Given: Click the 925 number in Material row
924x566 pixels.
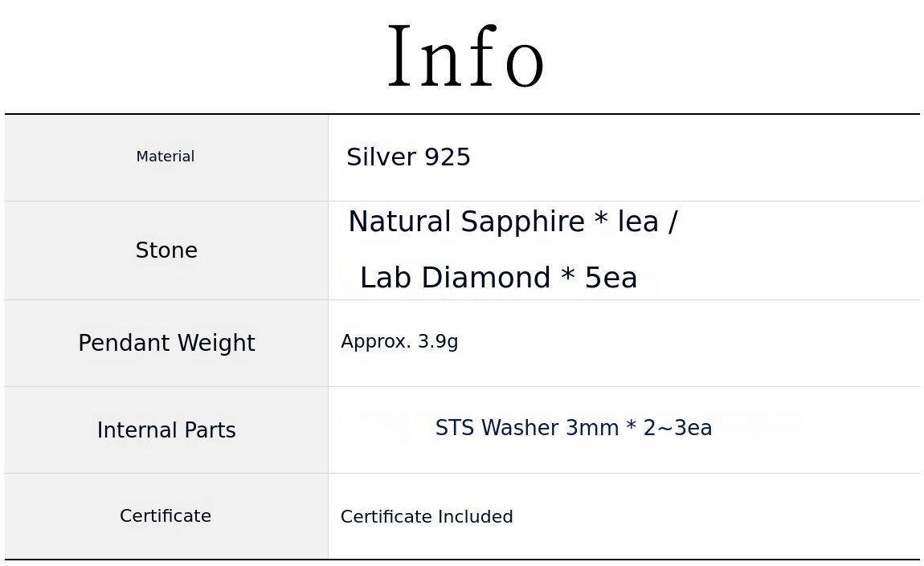Looking at the screenshot, I should (x=447, y=157).
